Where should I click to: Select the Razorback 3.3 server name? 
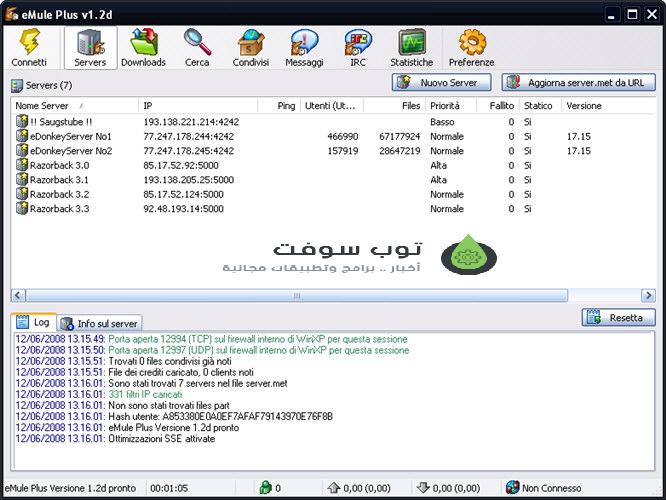click(x=59, y=209)
